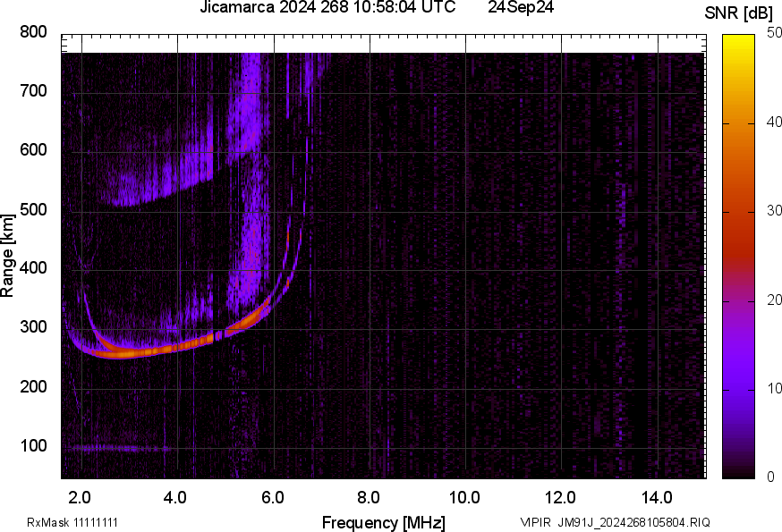Click the range tick label 200

(x=33, y=387)
